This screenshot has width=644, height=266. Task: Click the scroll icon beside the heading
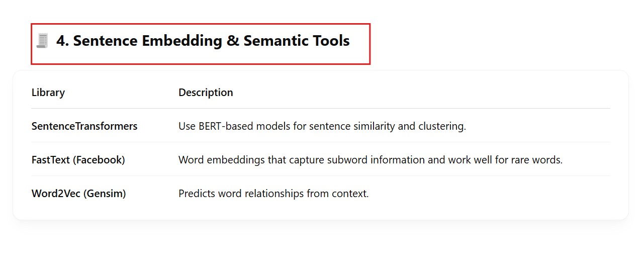pyautogui.click(x=42, y=41)
